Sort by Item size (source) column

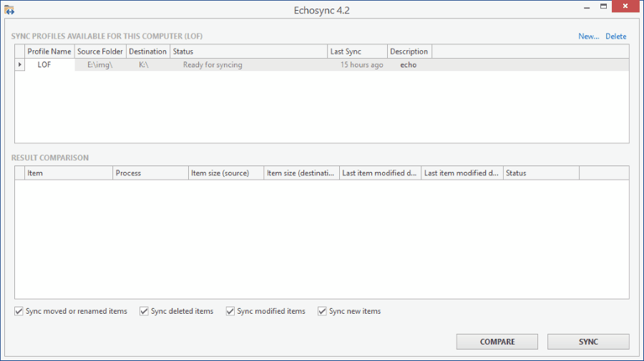tap(226, 173)
